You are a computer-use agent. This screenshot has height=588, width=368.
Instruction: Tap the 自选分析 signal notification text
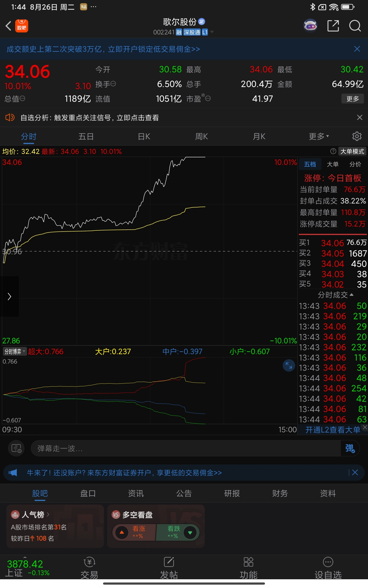[x=89, y=118]
